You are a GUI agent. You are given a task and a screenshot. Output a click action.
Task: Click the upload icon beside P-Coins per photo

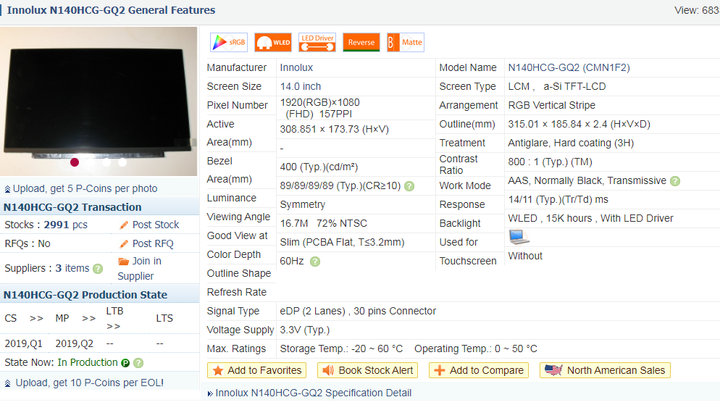[7, 189]
